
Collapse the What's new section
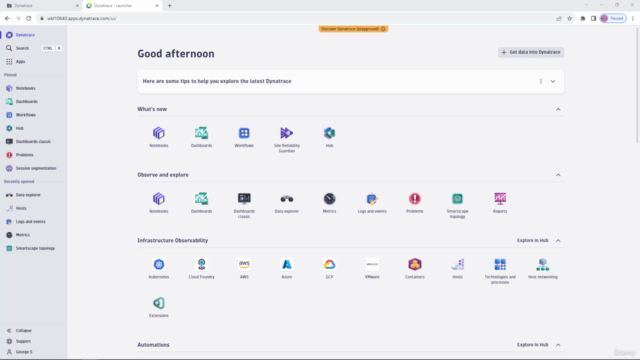[x=558, y=109]
